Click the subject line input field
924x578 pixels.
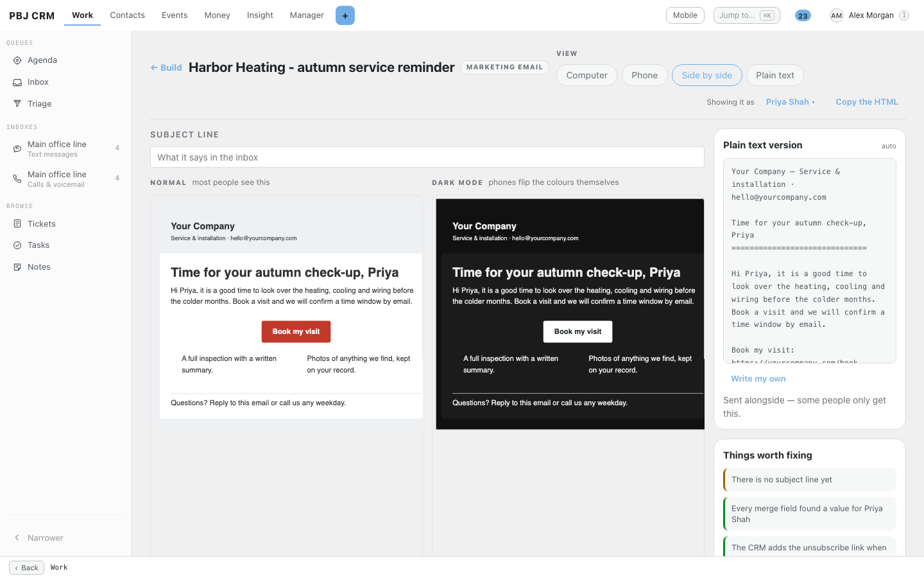(x=427, y=157)
